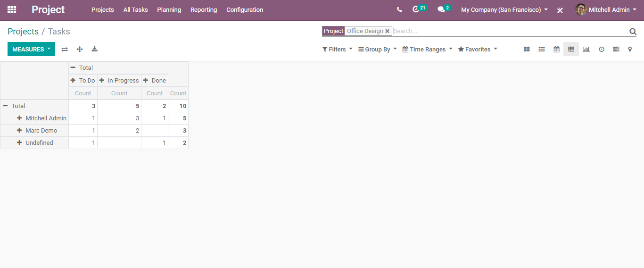Screen dimensions: 644x268
Task: Click the search magnifier icon
Action: (x=633, y=31)
